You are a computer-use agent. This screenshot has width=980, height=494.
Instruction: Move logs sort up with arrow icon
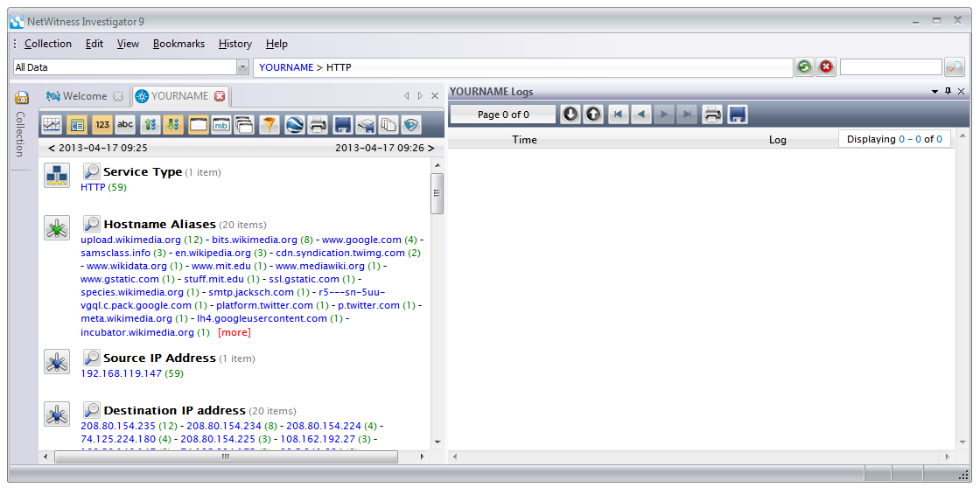point(593,115)
